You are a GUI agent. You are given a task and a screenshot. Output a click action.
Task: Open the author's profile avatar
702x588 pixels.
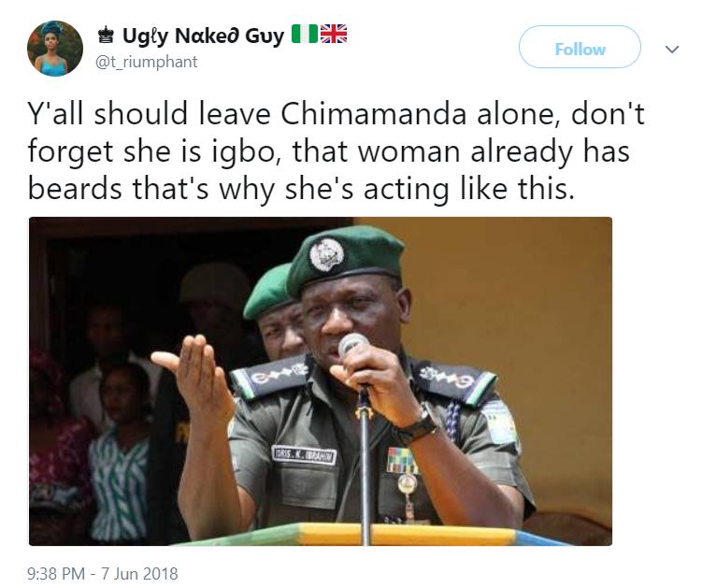click(55, 49)
